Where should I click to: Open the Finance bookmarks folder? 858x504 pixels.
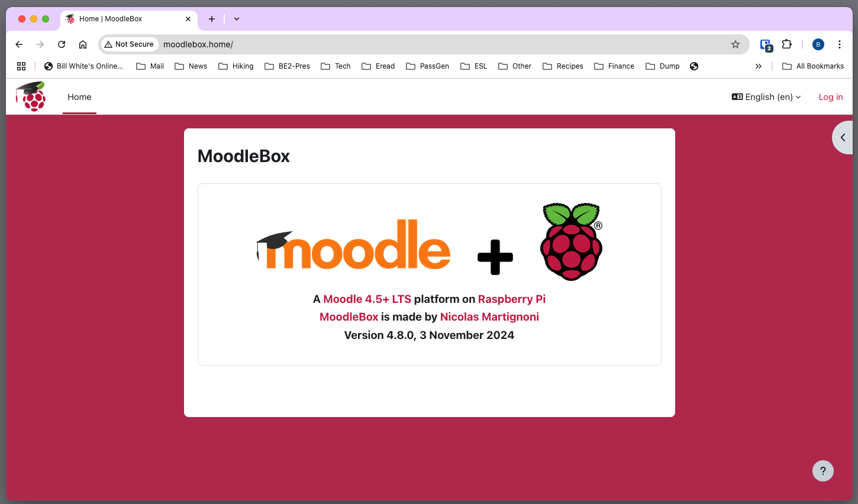click(614, 66)
